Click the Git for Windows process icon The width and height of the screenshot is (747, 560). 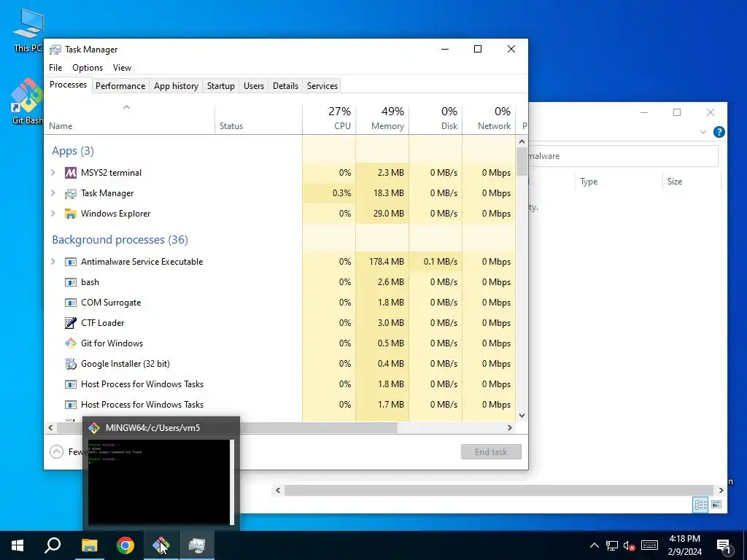coord(71,343)
